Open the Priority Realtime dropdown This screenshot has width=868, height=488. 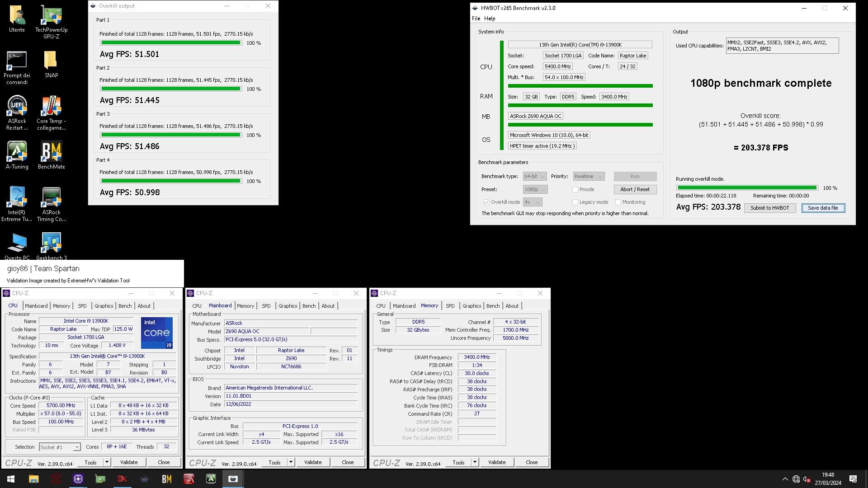tap(589, 176)
